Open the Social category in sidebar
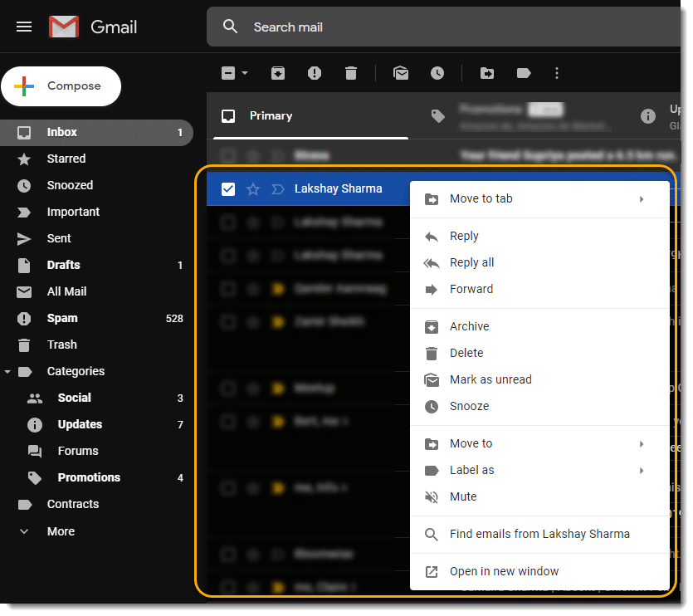Viewport: 693px width, 616px height. [96, 398]
